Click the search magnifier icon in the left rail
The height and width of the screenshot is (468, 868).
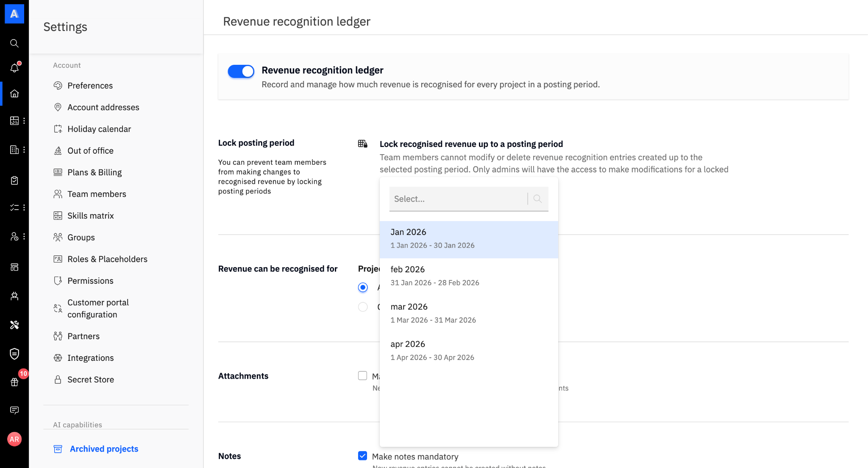click(14, 43)
